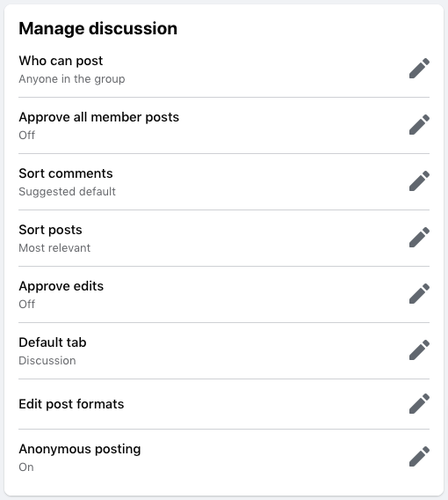Click pencil icon beside Sort comments
This screenshot has height=500, width=448.
419,181
